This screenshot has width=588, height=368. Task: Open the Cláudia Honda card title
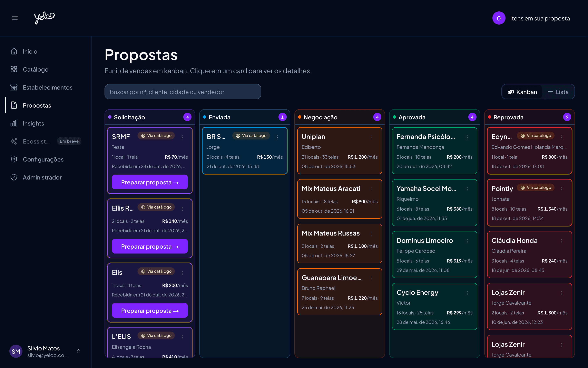514,240
